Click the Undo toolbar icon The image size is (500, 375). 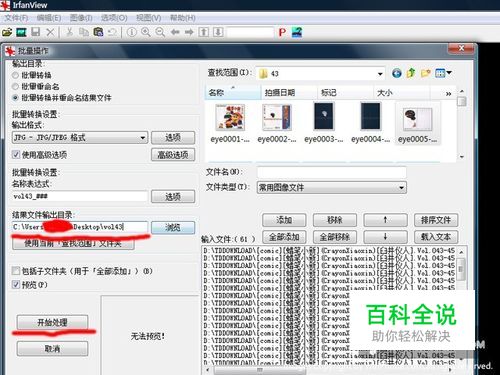pos(112,32)
